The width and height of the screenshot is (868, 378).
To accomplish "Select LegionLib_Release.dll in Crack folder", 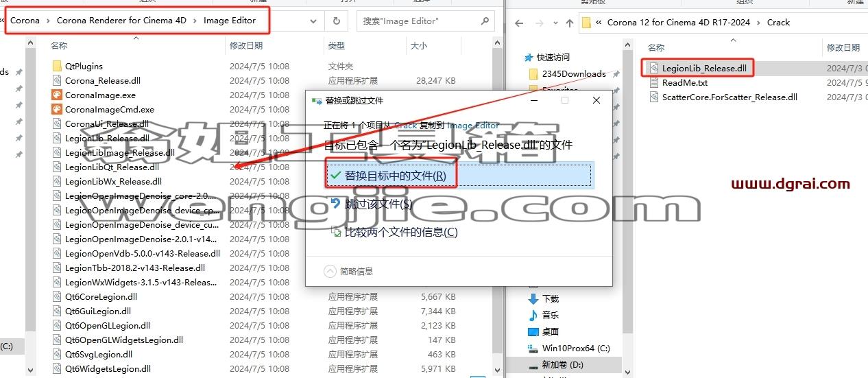I will click(x=704, y=68).
